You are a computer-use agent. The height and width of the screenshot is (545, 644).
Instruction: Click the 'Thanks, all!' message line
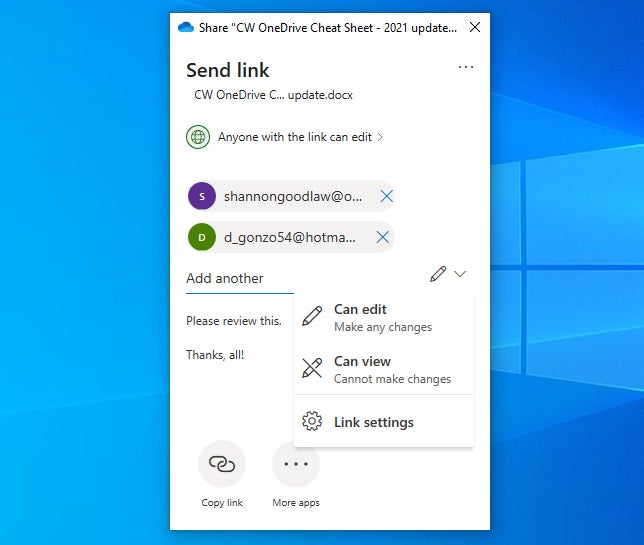point(215,355)
